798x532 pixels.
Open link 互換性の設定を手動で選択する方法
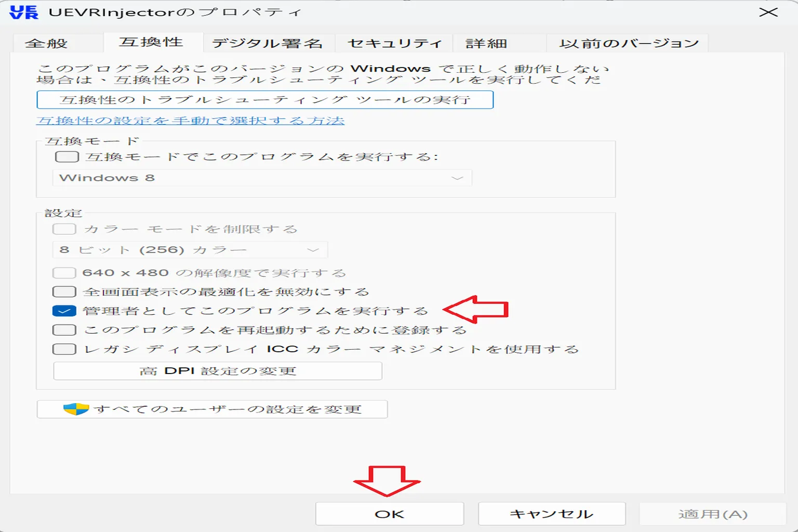point(190,121)
